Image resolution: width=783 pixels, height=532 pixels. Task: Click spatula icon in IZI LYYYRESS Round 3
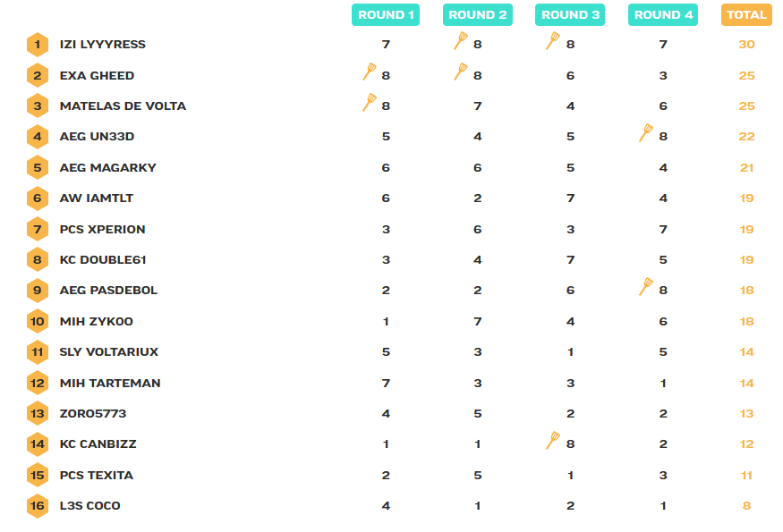(x=553, y=41)
